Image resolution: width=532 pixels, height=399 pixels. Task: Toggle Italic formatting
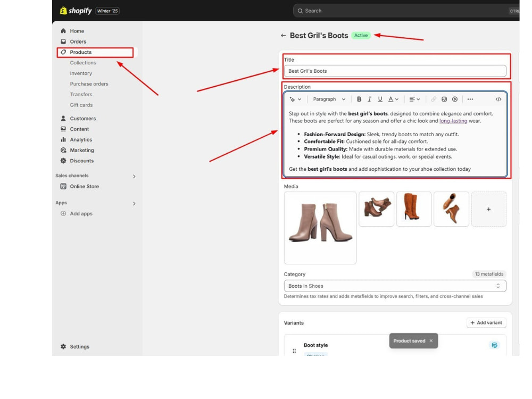point(370,99)
